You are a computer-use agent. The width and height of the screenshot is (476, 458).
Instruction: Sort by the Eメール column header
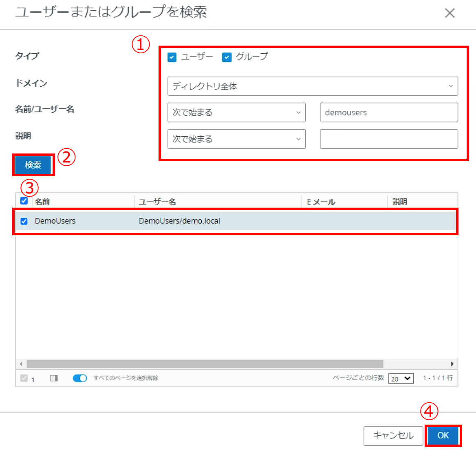pyautogui.click(x=321, y=202)
